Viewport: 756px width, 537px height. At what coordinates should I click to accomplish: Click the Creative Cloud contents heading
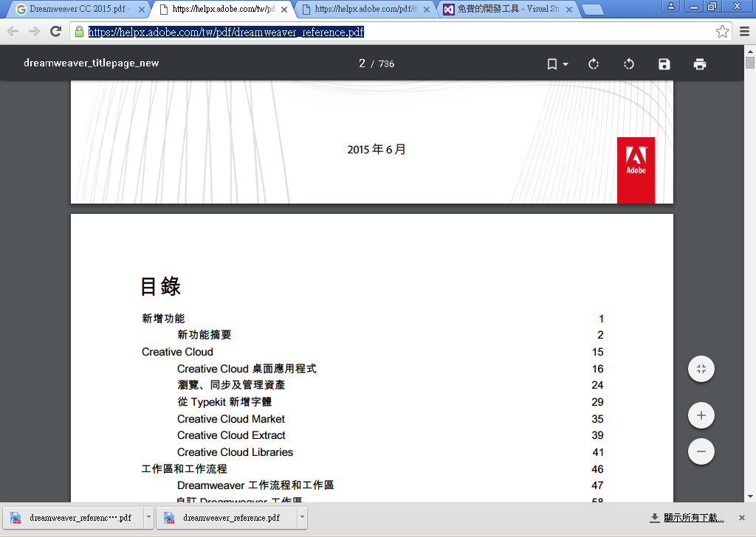tap(177, 352)
